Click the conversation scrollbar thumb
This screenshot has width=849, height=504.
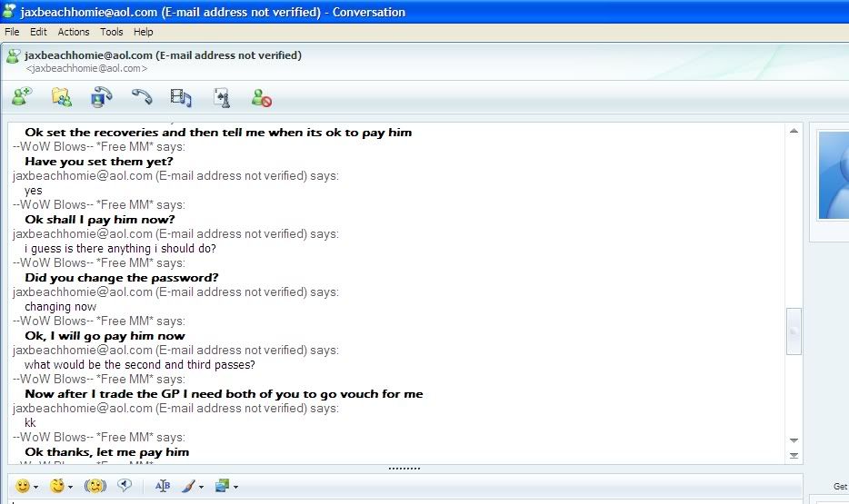pos(794,331)
